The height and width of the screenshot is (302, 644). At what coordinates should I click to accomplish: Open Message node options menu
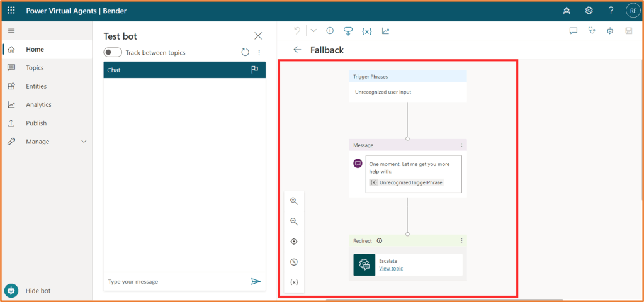coord(461,145)
